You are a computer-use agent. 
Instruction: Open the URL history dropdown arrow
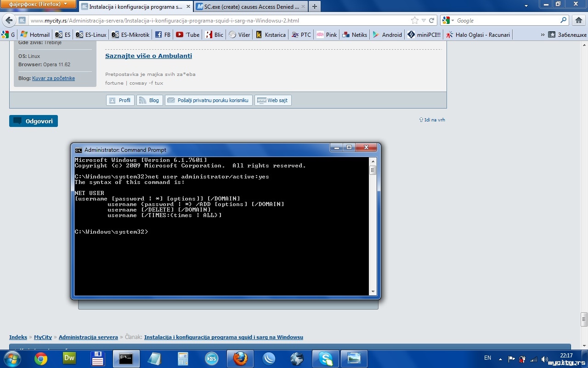pyautogui.click(x=424, y=21)
